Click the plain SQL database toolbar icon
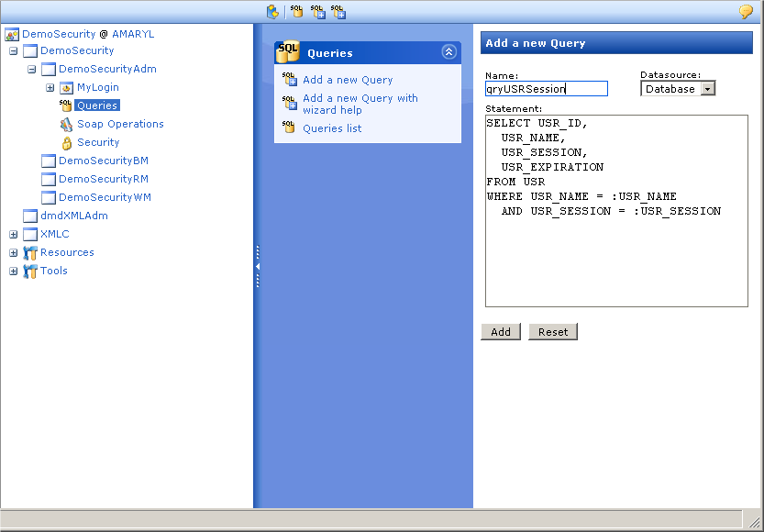764x532 pixels. (296, 12)
